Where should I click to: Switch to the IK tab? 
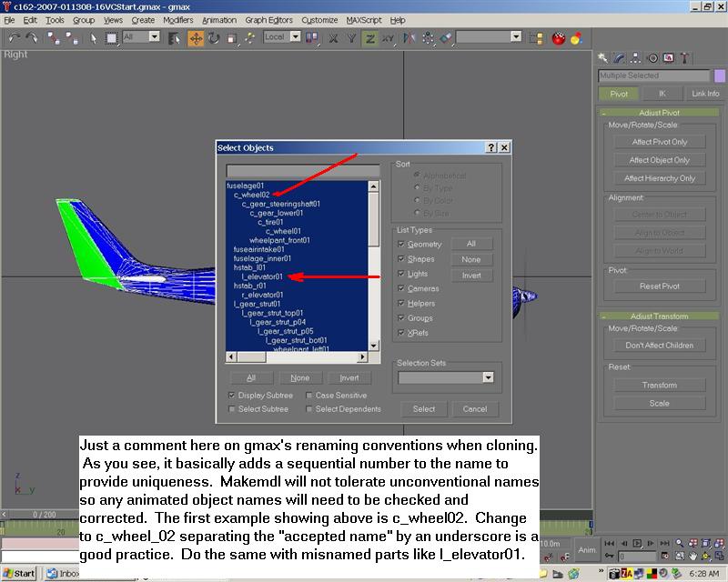662,94
